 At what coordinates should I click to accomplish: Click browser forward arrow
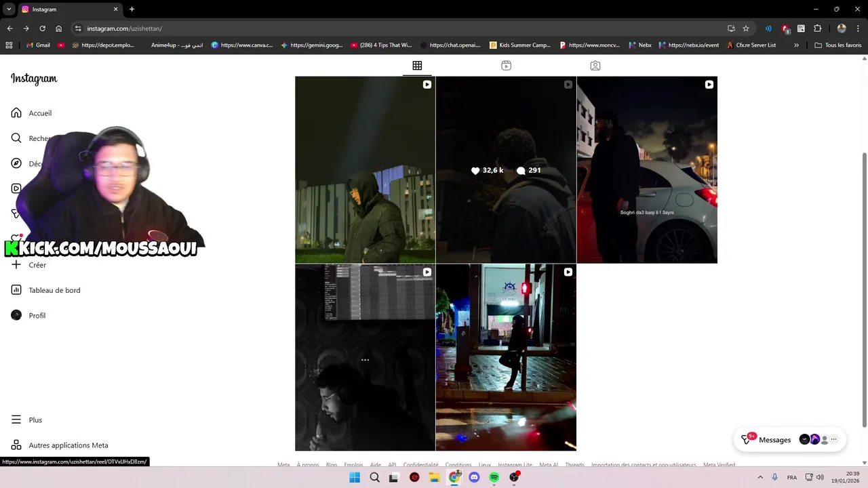click(x=26, y=28)
